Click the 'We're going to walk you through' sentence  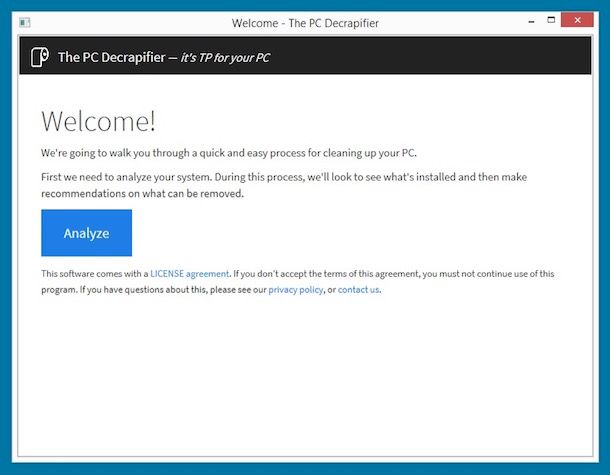tap(229, 153)
